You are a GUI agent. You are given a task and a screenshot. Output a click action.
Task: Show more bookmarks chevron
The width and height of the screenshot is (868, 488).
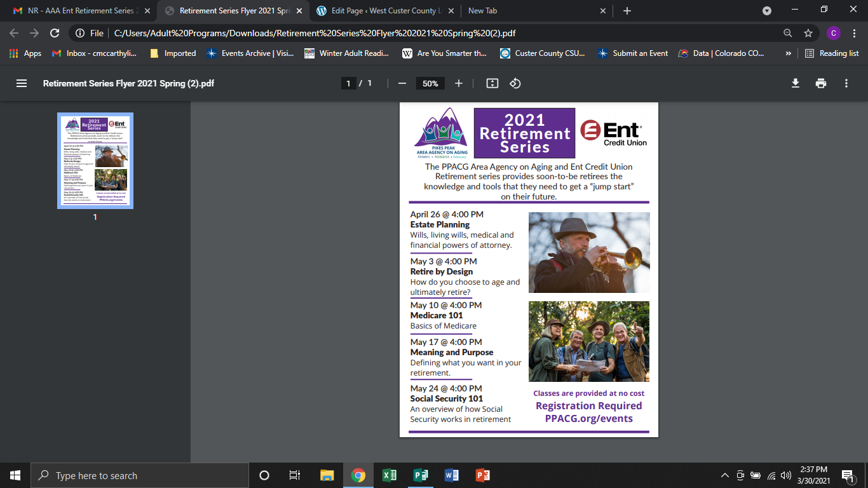(789, 53)
